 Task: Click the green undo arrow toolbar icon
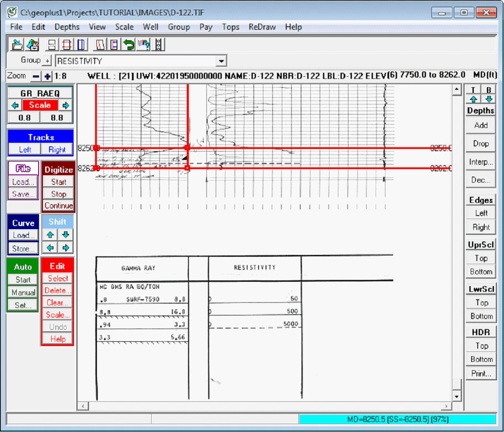(129, 45)
